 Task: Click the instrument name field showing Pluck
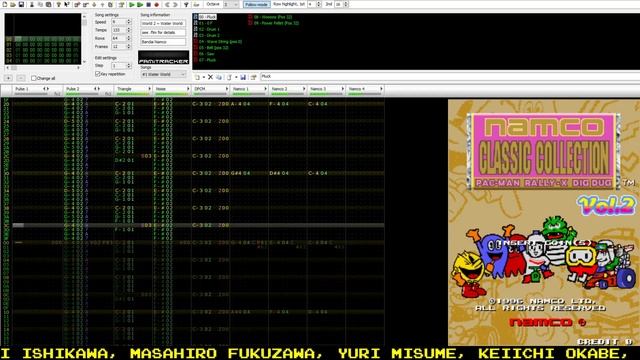(x=449, y=76)
